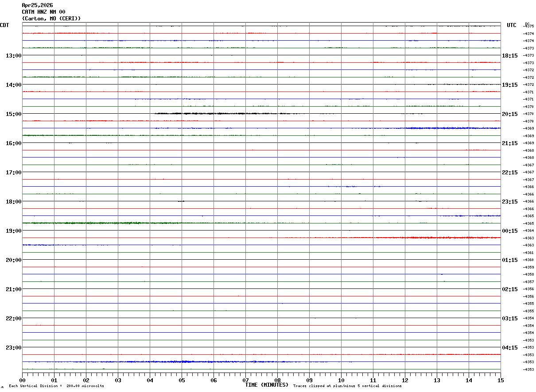Viewport: 536px width, 392px height.
Task: Click the DC offset value '-4359'
Action: pos(529,267)
